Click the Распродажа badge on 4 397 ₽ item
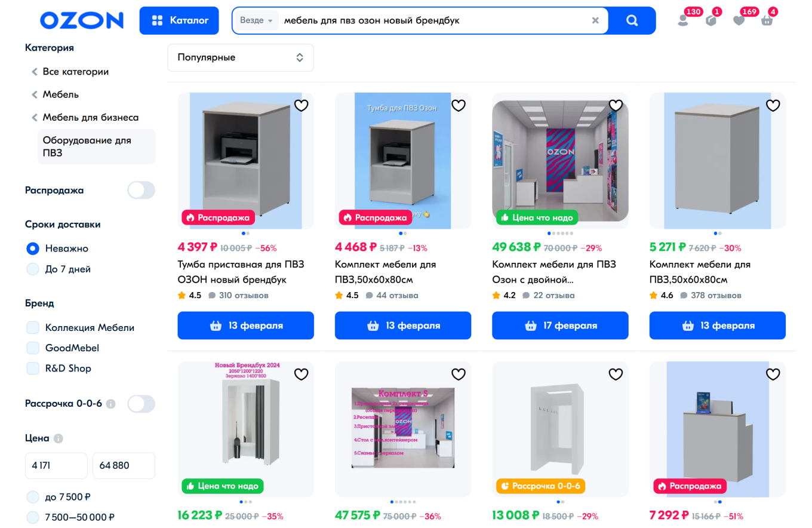 click(219, 217)
